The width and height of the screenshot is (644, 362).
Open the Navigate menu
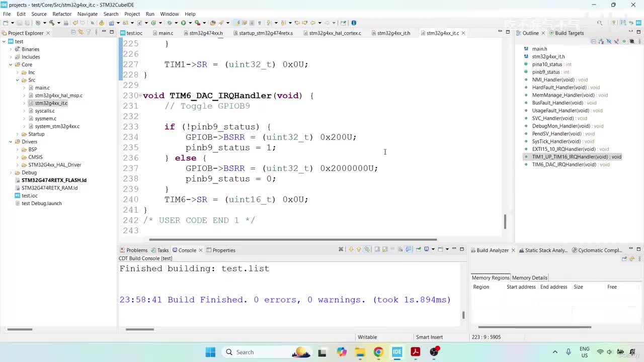tap(87, 14)
